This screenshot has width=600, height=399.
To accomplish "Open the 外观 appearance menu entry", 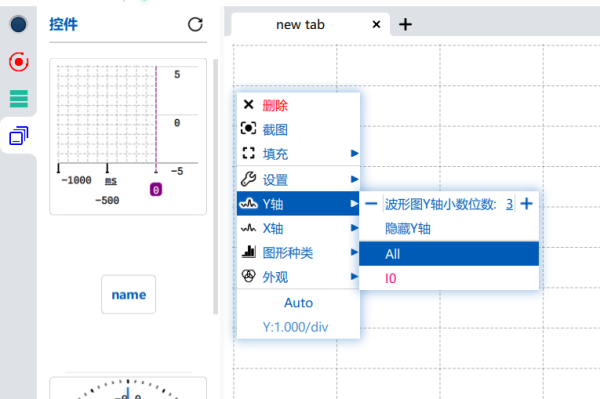I will (298, 277).
